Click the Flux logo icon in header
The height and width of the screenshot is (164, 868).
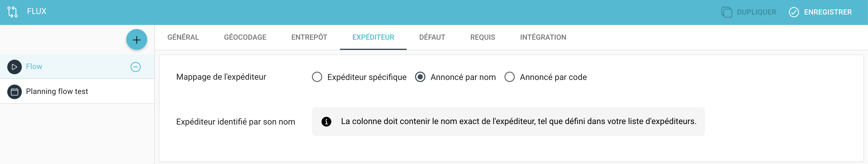pos(12,12)
